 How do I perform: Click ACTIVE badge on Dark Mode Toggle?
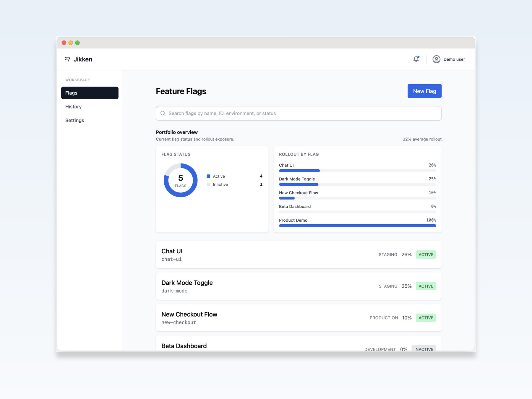426,286
